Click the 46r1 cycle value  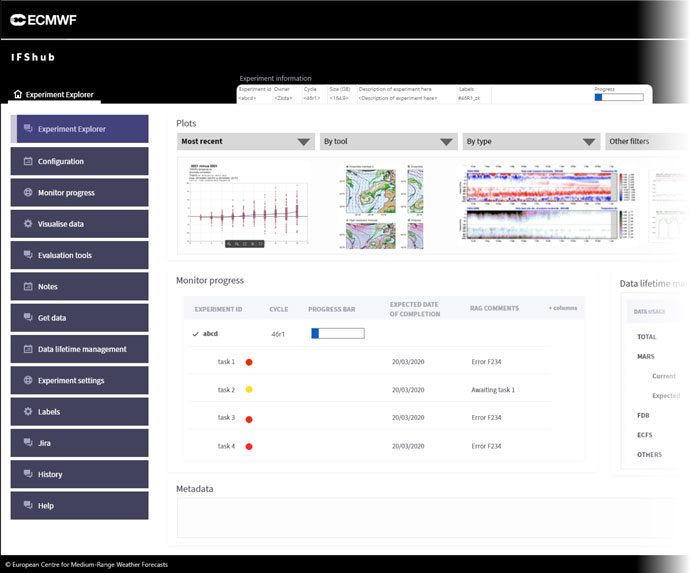click(x=278, y=334)
